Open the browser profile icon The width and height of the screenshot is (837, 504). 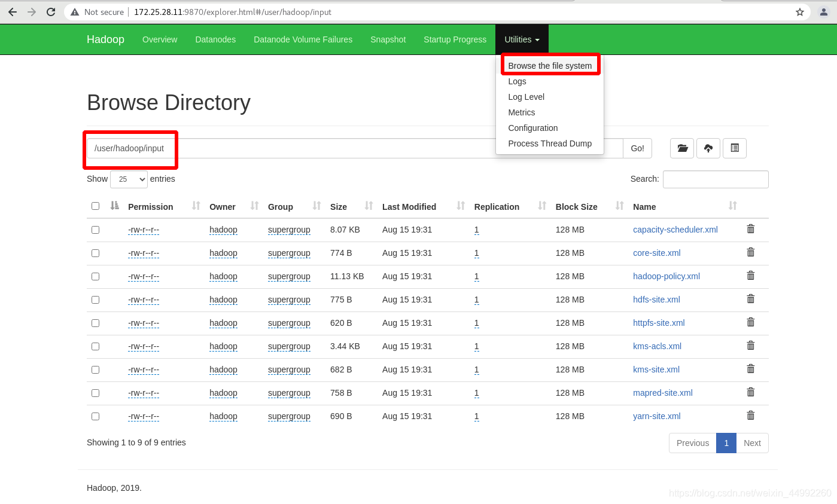[x=824, y=12]
